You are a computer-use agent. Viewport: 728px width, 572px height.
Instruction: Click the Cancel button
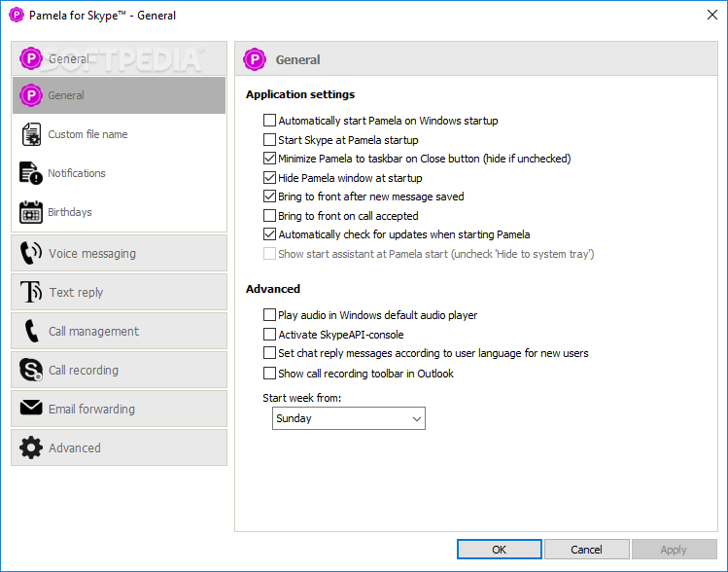click(586, 550)
